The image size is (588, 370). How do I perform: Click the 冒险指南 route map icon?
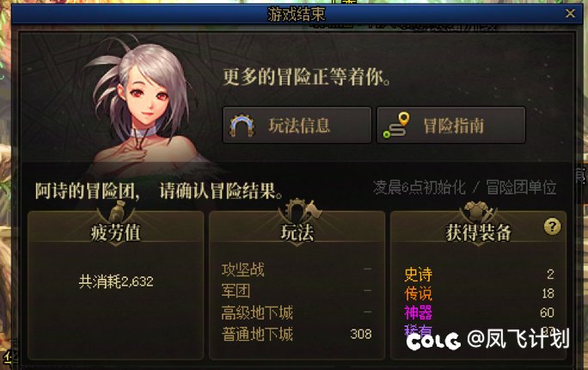(x=396, y=126)
